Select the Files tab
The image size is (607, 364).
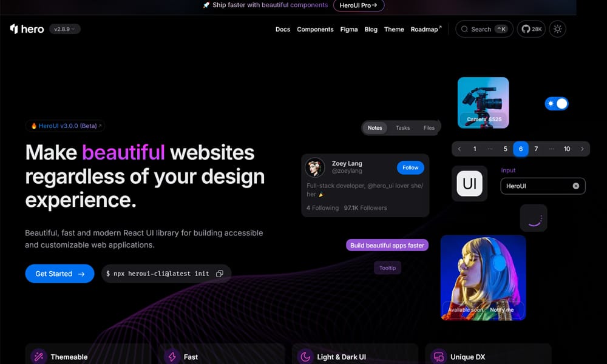[429, 128]
